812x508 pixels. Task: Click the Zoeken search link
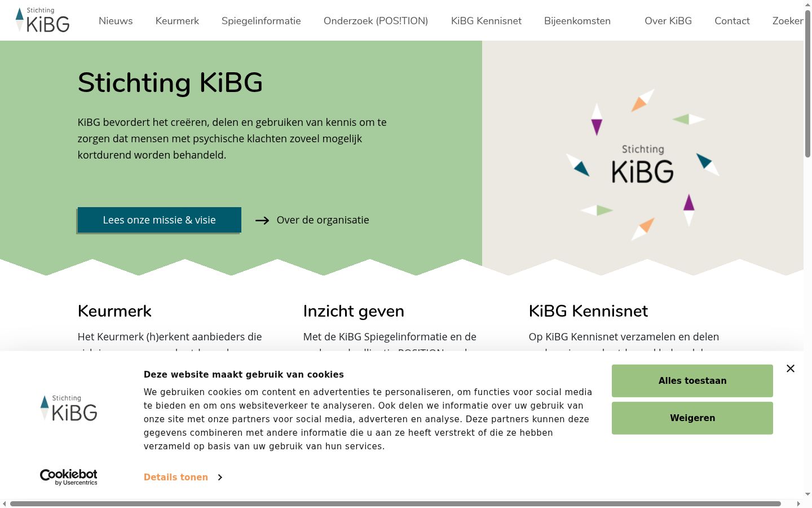788,21
